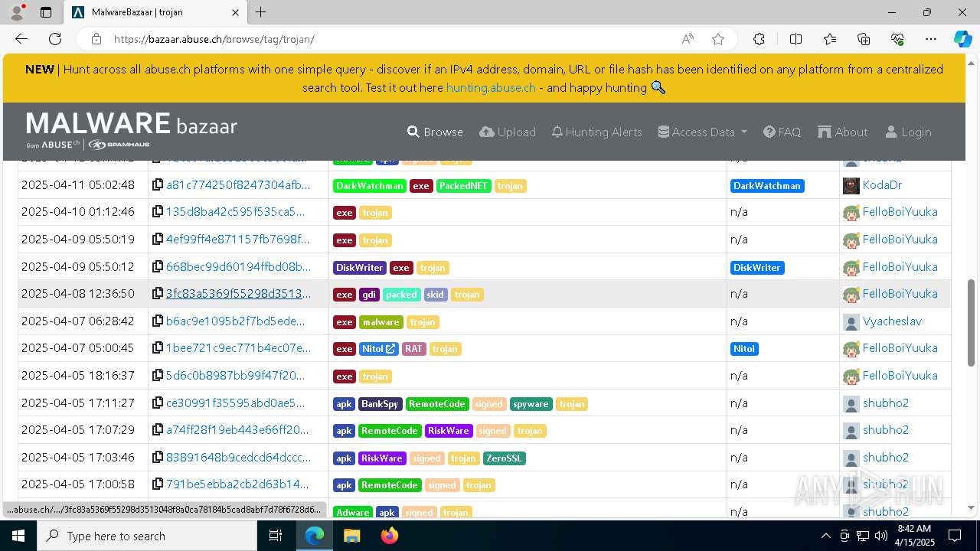Open Hunting Alerts page

(x=596, y=132)
